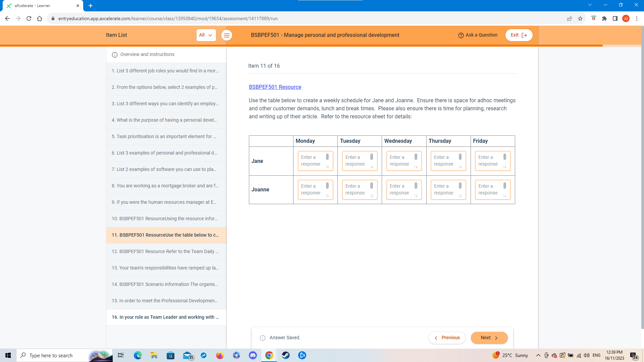
Task: Select item 12 about Team Daily resource
Action: (165, 251)
